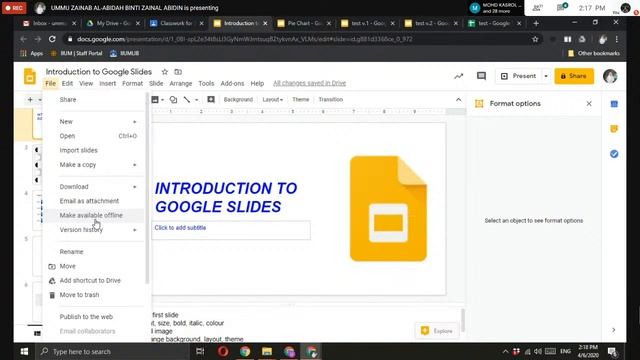Screen dimensions: 640x360
Task: Open the Tasks side panel icon
Action: click(614, 154)
